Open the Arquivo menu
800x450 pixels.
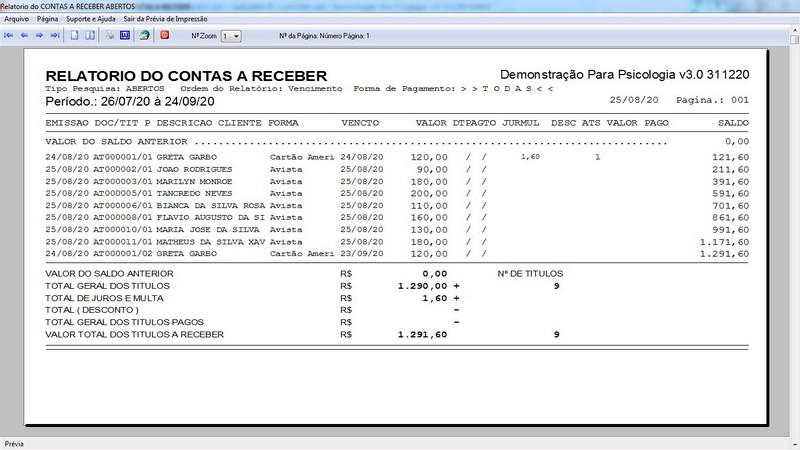click(16, 19)
